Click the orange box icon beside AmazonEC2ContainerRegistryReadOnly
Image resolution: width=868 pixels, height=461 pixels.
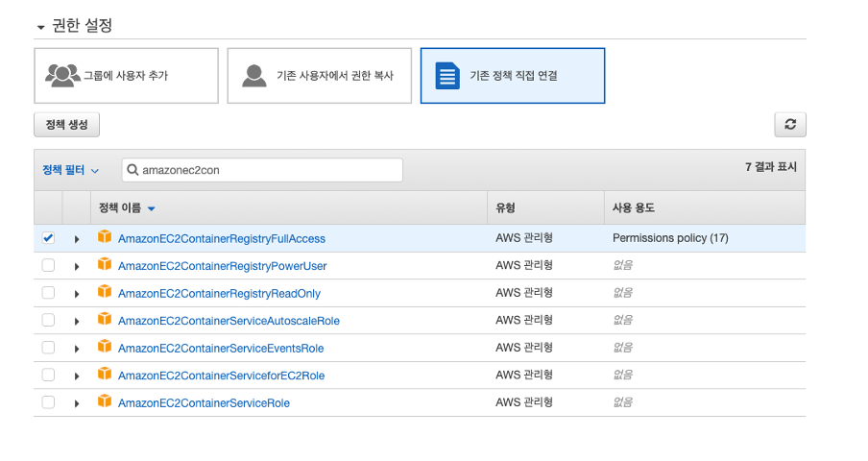tap(105, 292)
